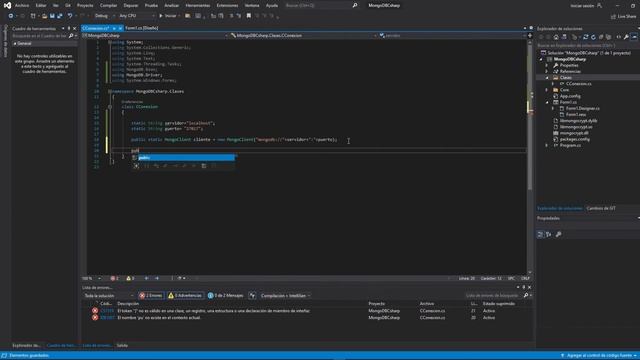Click categorized view icon in Propiedades panel

coord(540,234)
